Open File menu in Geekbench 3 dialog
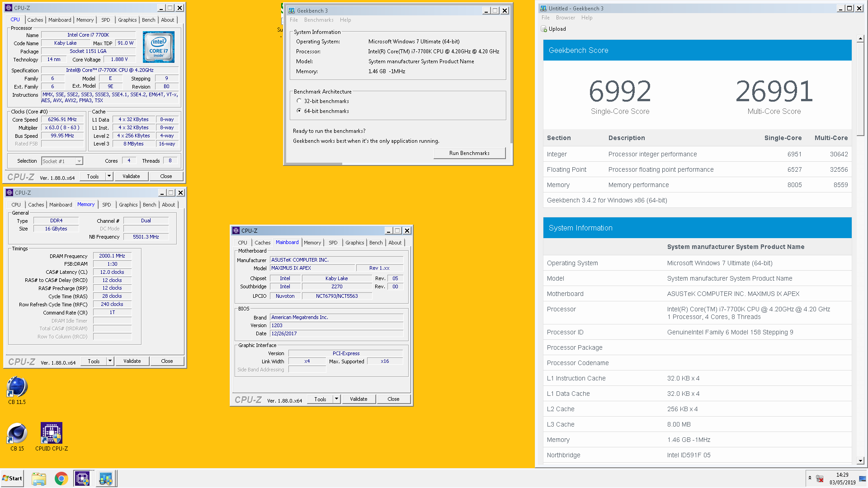Screen dimensions: 868x488 click(294, 20)
